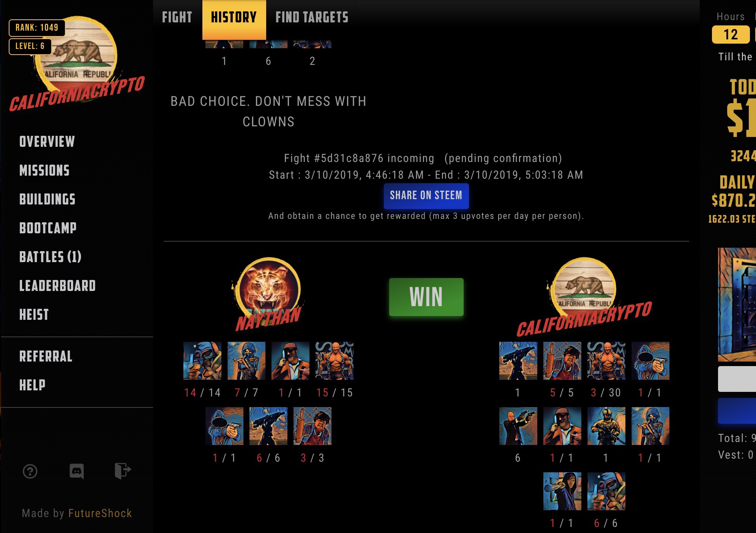Click Share on Steem button
Screen dimensions: 756x533
pos(426,196)
